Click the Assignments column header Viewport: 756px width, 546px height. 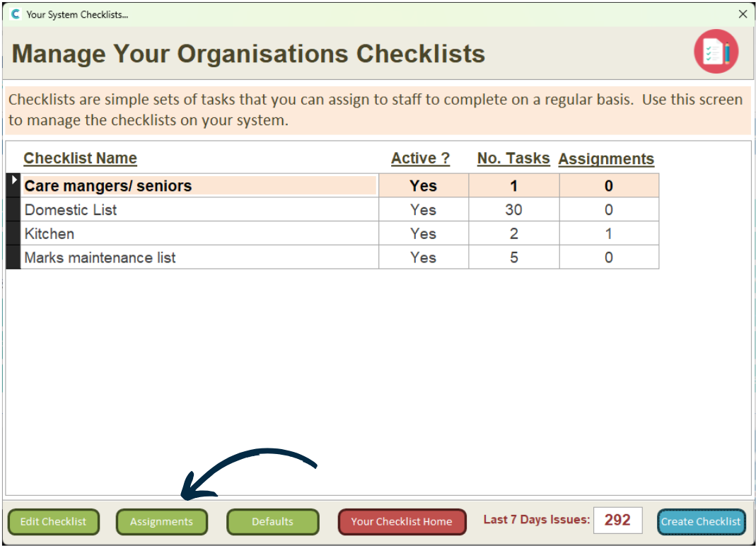(x=606, y=159)
